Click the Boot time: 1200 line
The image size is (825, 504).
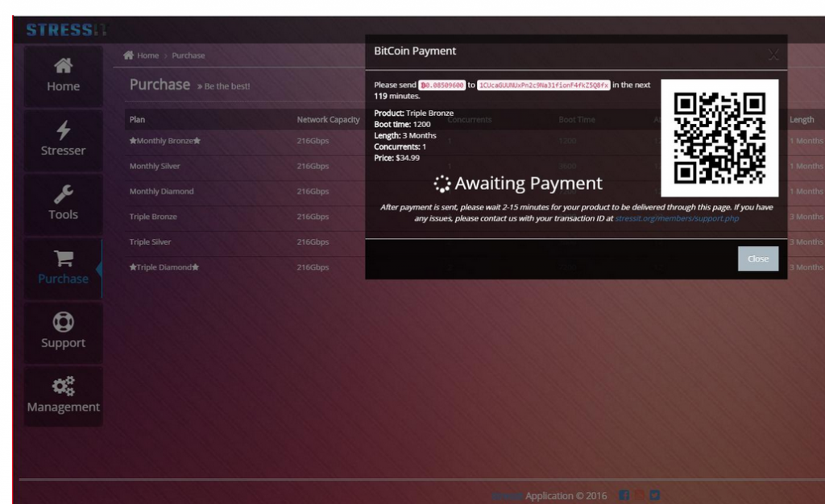(402, 124)
